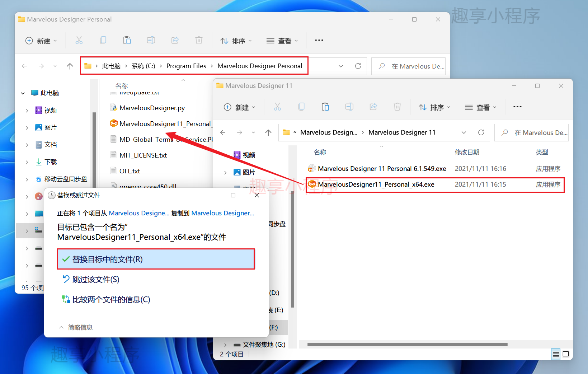Click Delete trash icon in Marvelous Designer Personal toolbar

tap(199, 41)
